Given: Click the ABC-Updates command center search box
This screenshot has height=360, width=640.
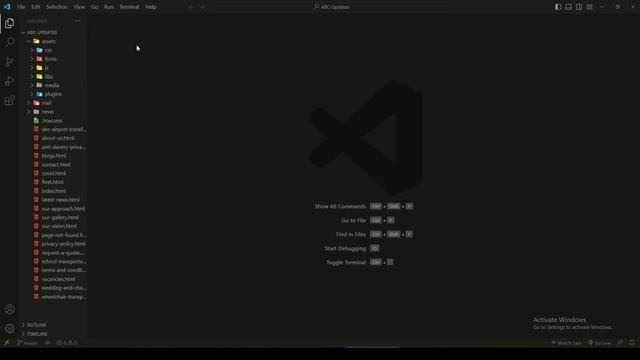Looking at the screenshot, I should [331, 7].
